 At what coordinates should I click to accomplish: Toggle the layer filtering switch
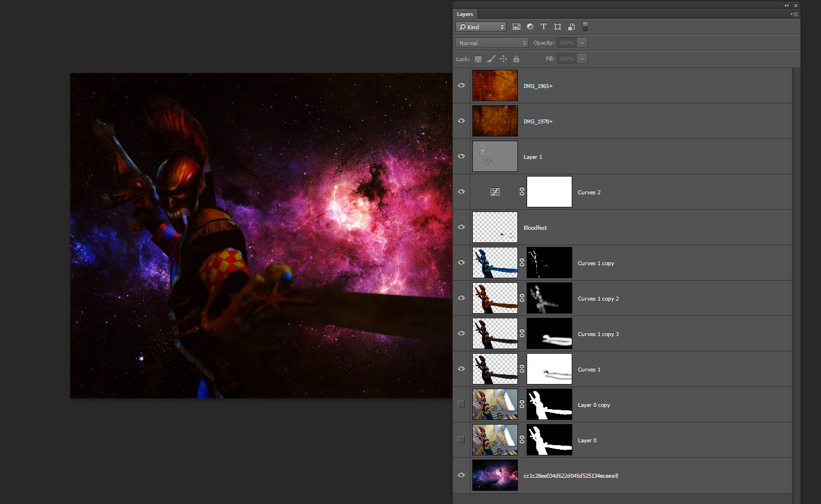tap(585, 27)
